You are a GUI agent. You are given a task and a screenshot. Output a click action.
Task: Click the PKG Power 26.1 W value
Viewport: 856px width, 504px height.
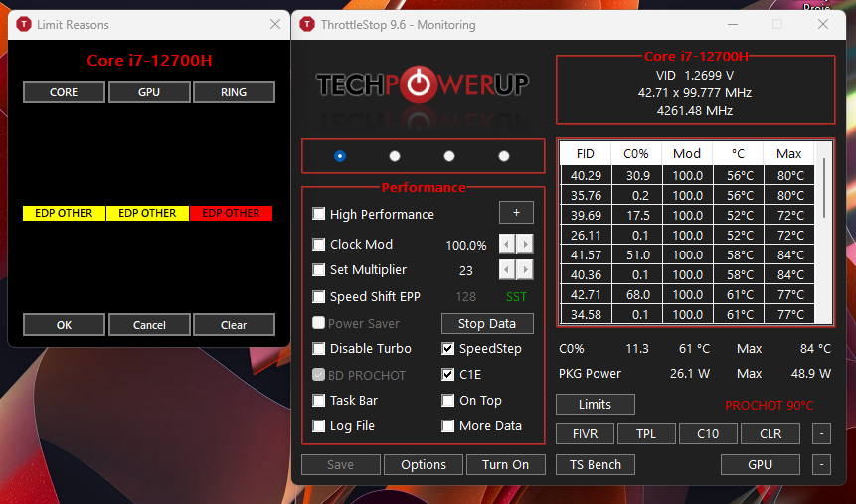690,374
